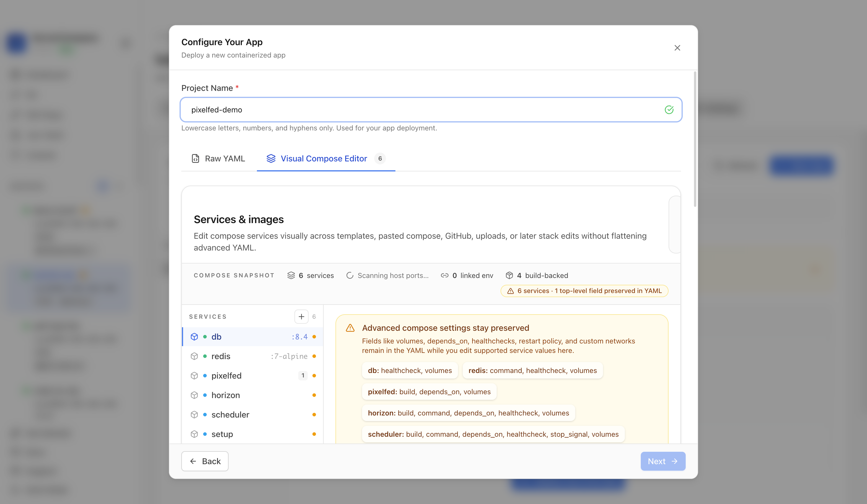Click the '0 linked env' snapshot text

tap(473, 275)
